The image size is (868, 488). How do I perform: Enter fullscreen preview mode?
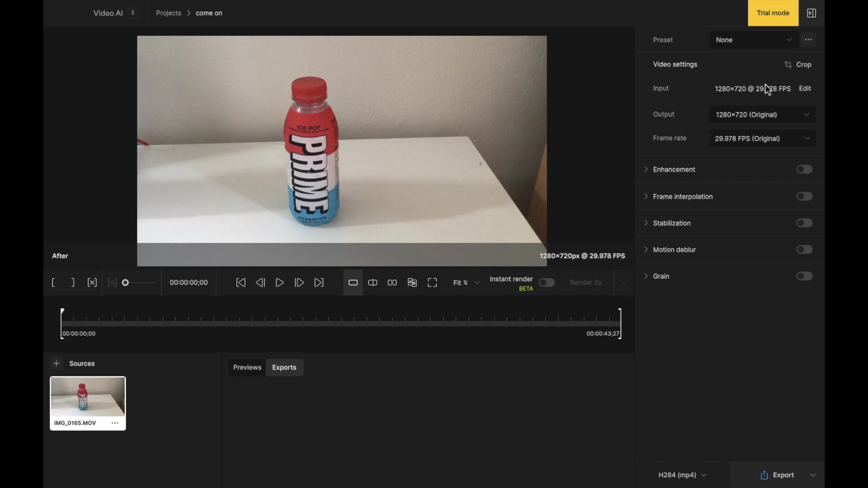(432, 282)
